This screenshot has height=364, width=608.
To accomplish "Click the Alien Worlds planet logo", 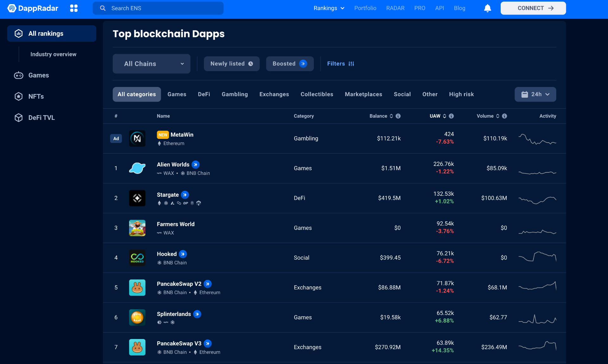I will (x=137, y=168).
